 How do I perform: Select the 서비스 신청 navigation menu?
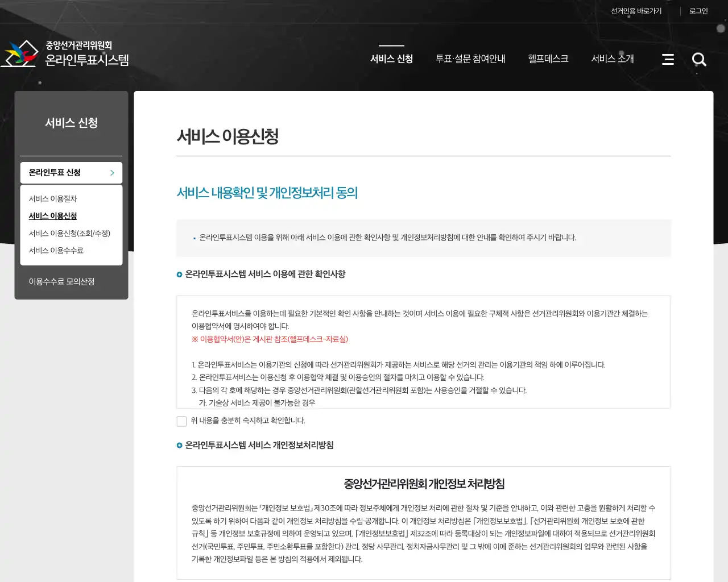[x=391, y=58]
